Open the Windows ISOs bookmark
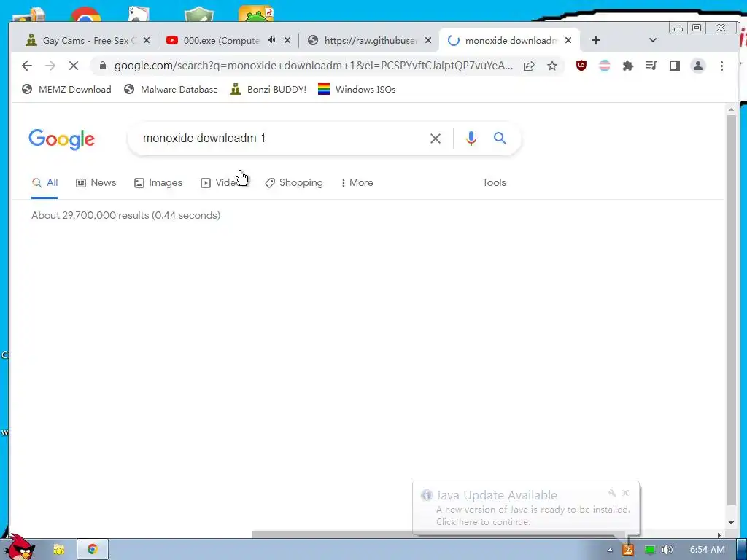747x560 pixels. [x=357, y=90]
